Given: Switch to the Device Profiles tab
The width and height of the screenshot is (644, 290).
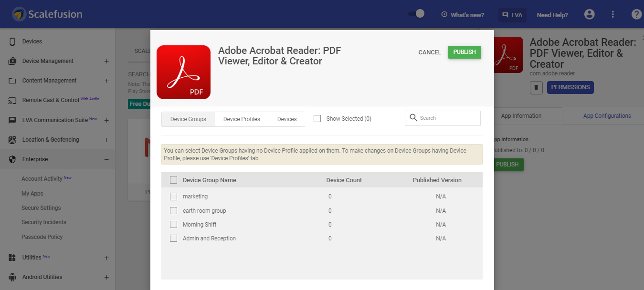Looking at the screenshot, I should click(x=242, y=119).
